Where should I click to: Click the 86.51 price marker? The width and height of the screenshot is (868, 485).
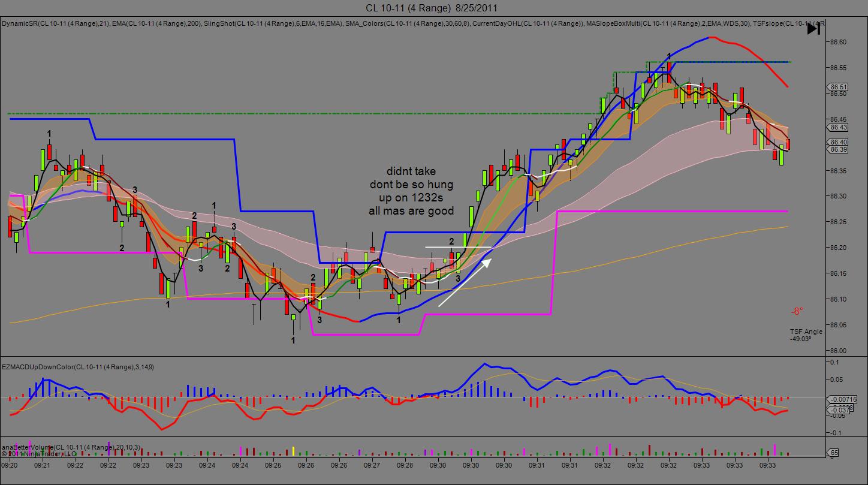click(x=838, y=87)
